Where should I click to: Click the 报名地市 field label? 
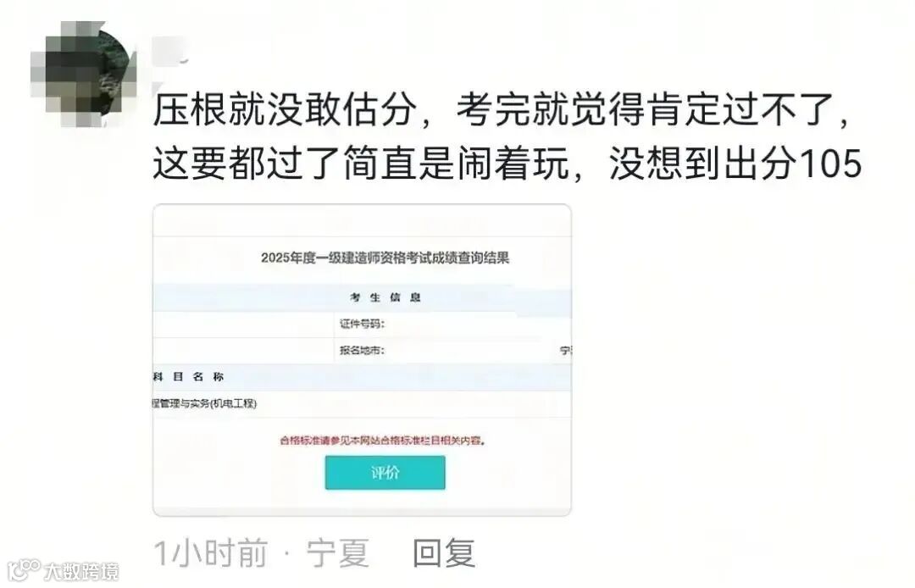point(362,351)
